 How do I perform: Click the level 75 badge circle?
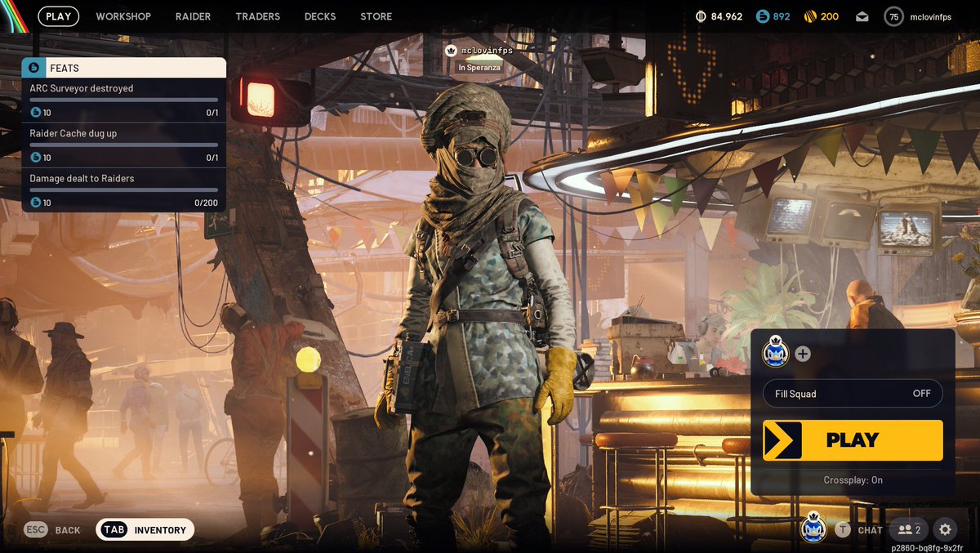tap(893, 16)
